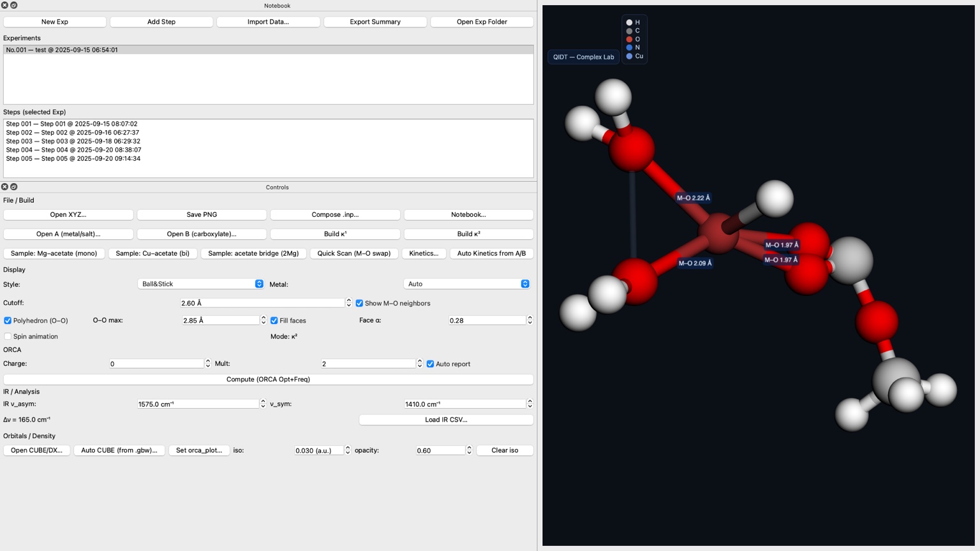Click the Cutoff spinner arrows
Image resolution: width=980 pixels, height=551 pixels.
point(348,303)
